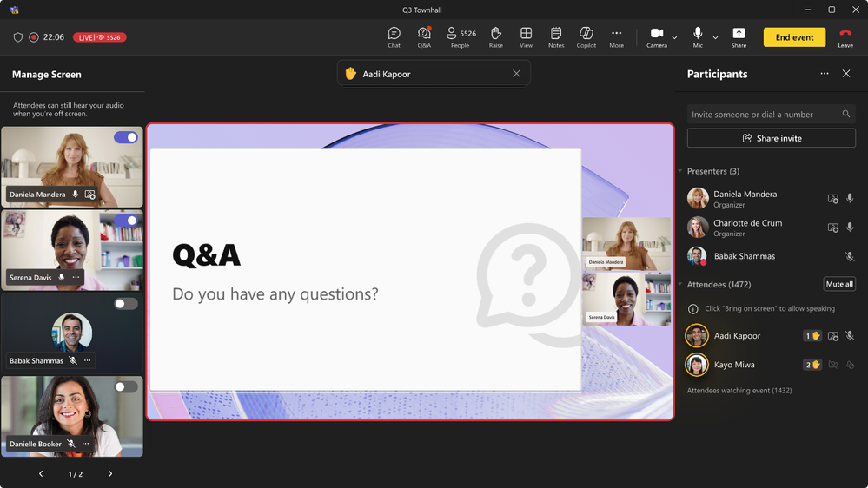The image size is (868, 488).
Task: Click the info icon beside Bring on screen hint
Action: (692, 309)
